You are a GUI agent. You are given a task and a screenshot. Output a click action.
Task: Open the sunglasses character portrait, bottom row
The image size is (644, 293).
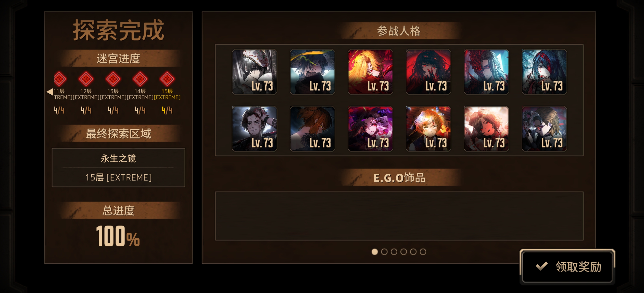pos(544,129)
